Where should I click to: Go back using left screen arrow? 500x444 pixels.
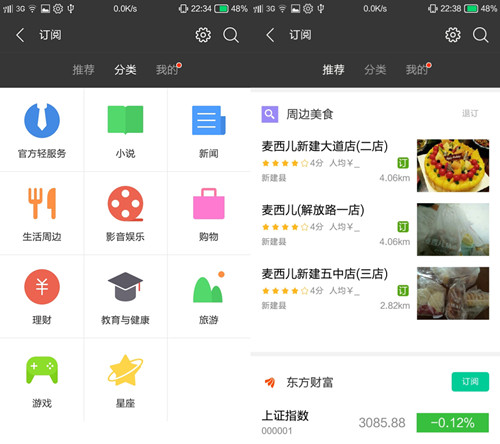pos(20,35)
